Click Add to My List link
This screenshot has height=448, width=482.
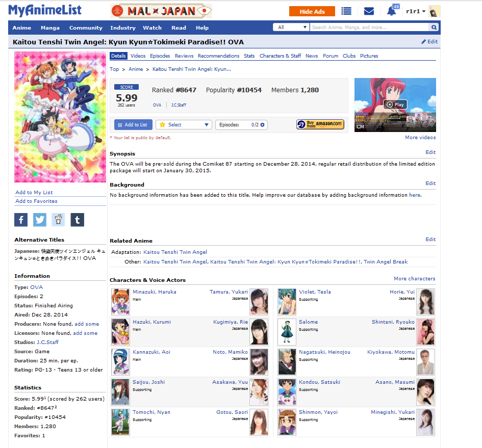coord(34,192)
